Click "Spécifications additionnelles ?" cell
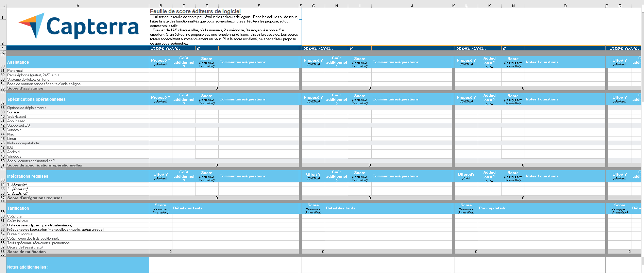This screenshot has height=273, width=644. (x=78, y=161)
